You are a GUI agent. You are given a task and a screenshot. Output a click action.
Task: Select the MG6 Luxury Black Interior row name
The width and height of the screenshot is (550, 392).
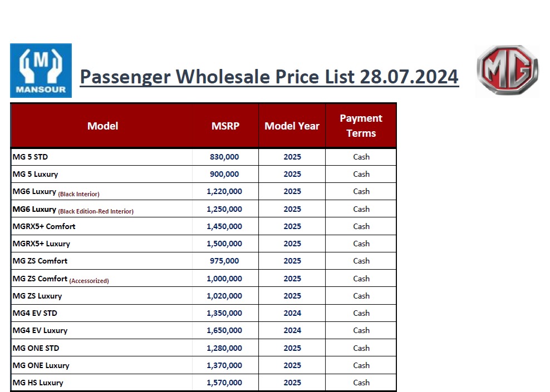pos(56,192)
